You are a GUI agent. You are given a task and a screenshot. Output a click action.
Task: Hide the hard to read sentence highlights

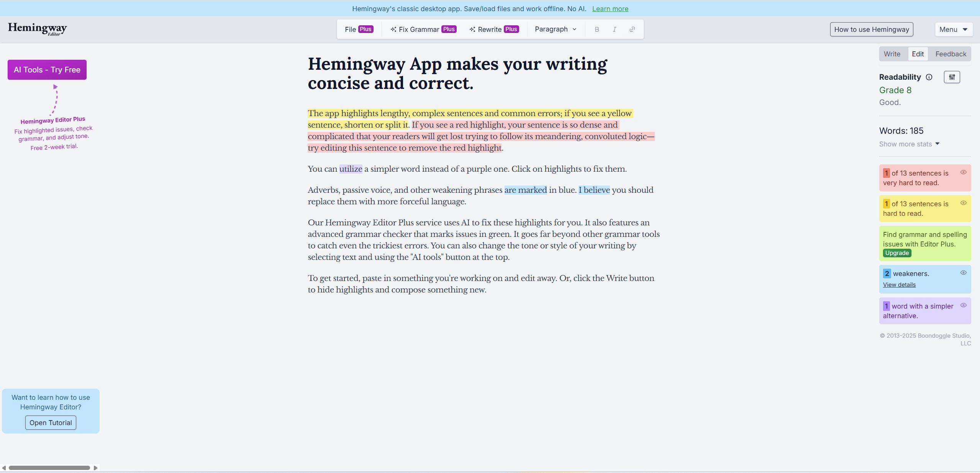964,203
